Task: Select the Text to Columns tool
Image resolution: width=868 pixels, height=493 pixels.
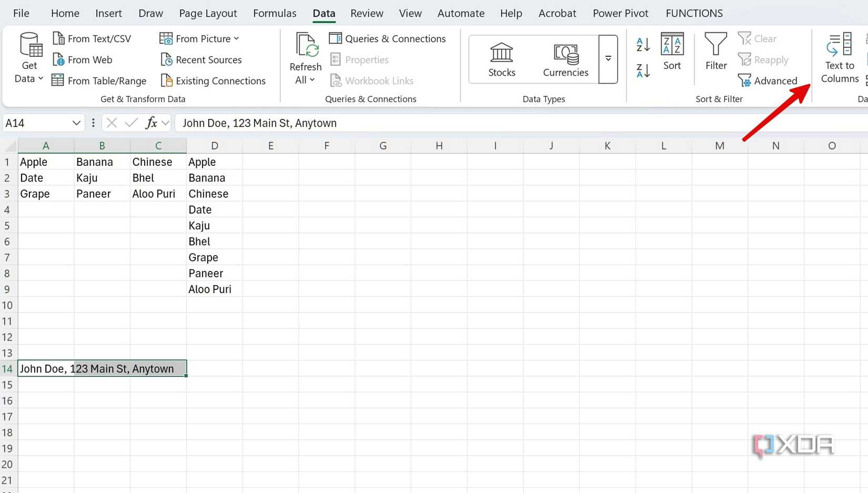Action: [839, 58]
